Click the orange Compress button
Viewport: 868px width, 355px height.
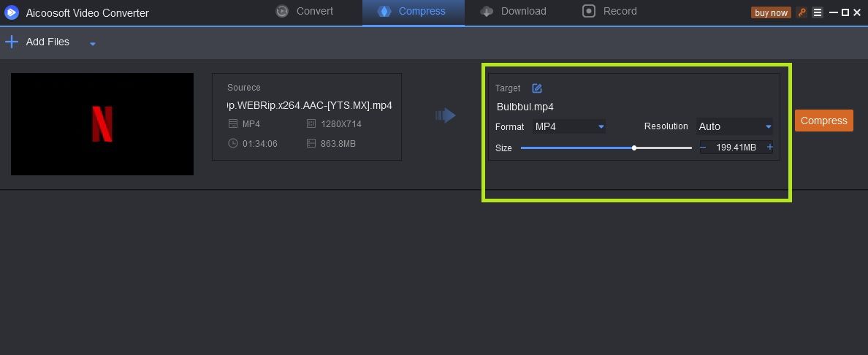(x=823, y=121)
